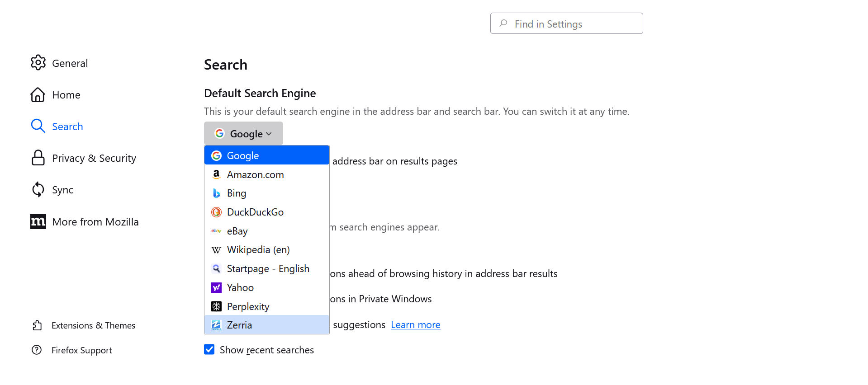The width and height of the screenshot is (868, 385).
Task: Click the Show recent searches label
Action: coord(266,350)
